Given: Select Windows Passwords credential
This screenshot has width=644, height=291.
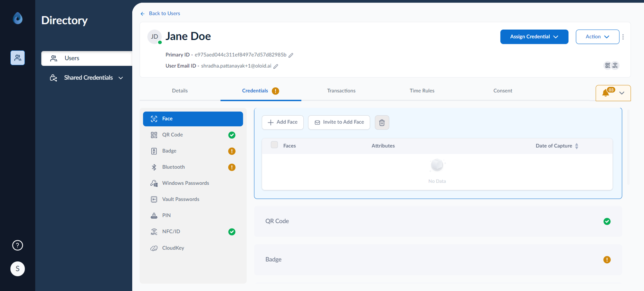Looking at the screenshot, I should (x=193, y=183).
